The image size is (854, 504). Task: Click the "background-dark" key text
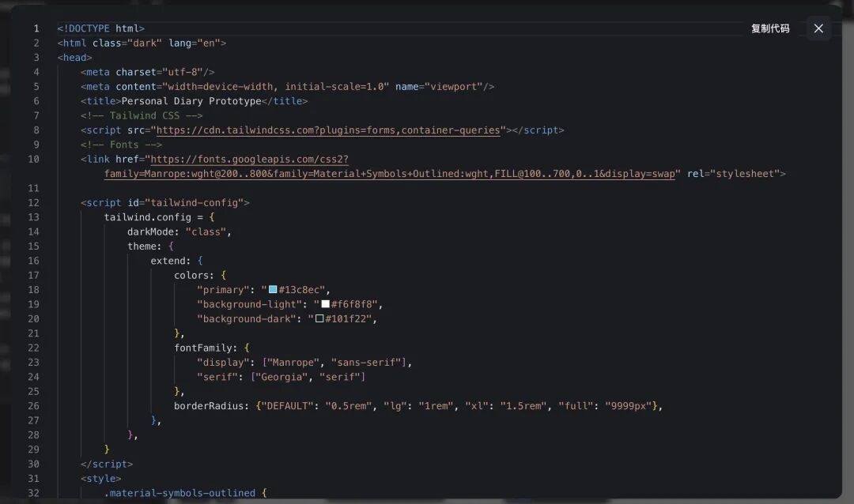247,318
